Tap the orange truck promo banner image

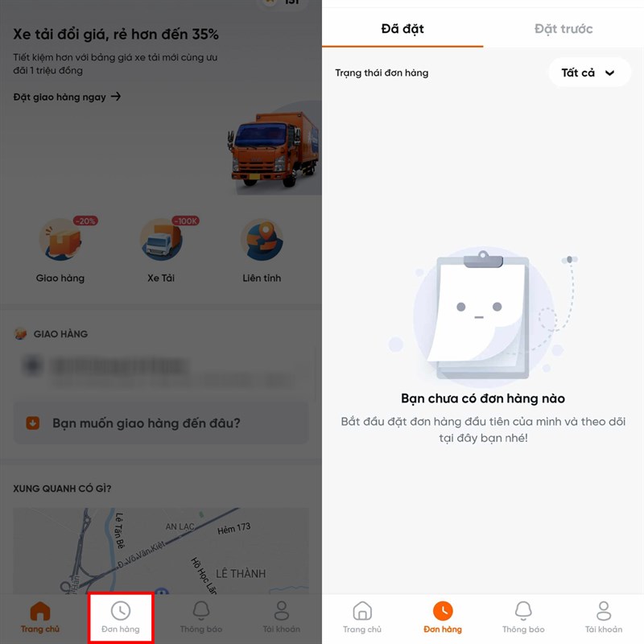[275, 150]
